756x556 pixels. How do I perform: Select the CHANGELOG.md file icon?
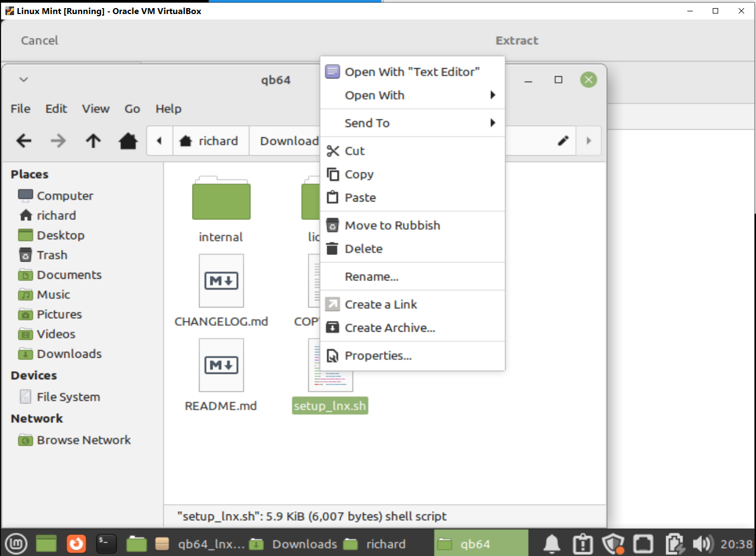click(x=221, y=280)
